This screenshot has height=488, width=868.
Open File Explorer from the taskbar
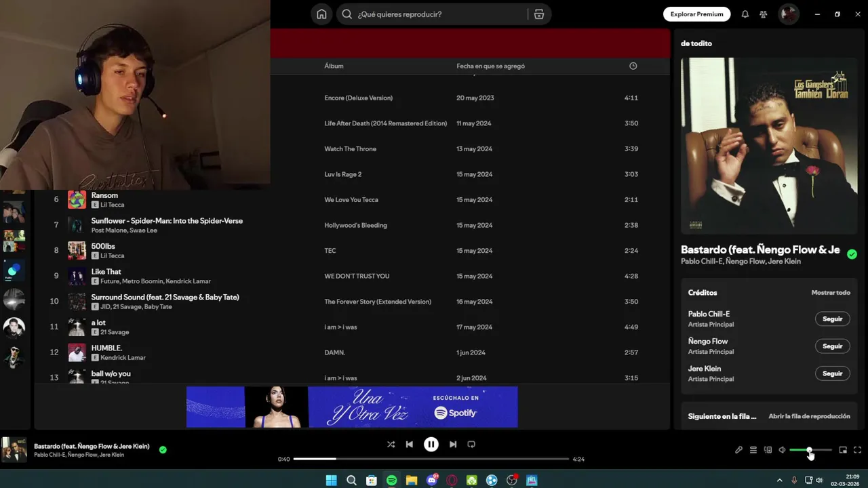click(x=412, y=480)
